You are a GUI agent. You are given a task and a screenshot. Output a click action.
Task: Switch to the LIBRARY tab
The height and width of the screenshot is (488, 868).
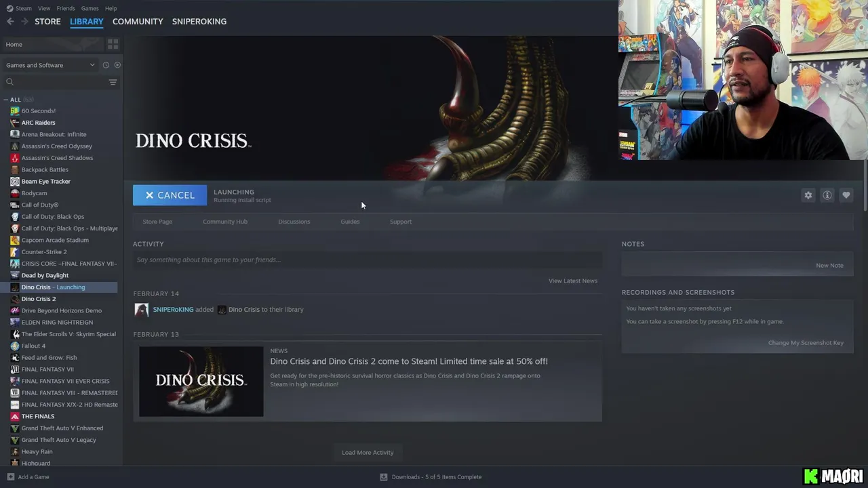(87, 22)
